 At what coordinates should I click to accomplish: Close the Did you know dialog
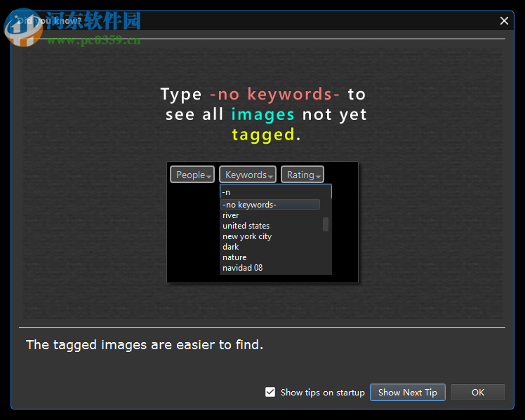click(x=504, y=21)
